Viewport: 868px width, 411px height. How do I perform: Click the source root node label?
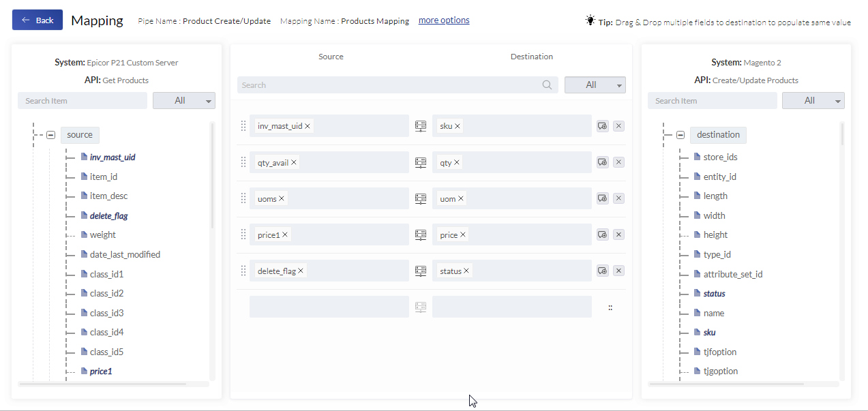tap(80, 135)
